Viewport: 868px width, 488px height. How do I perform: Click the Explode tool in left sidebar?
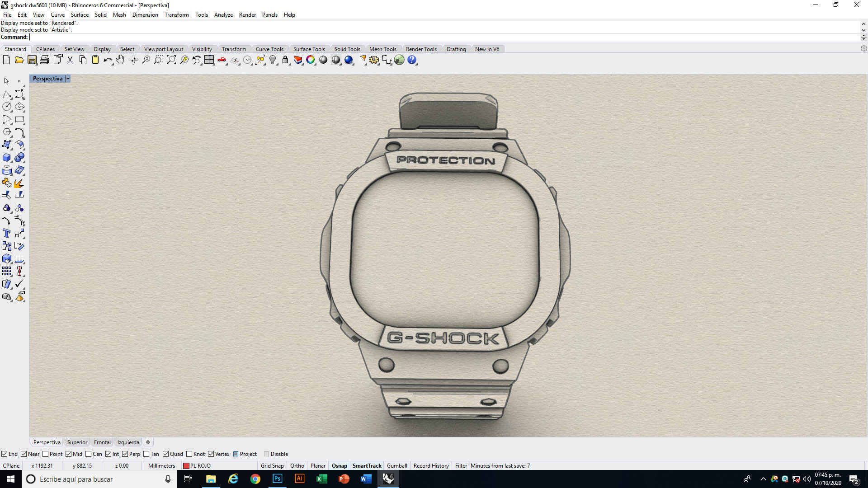(19, 183)
